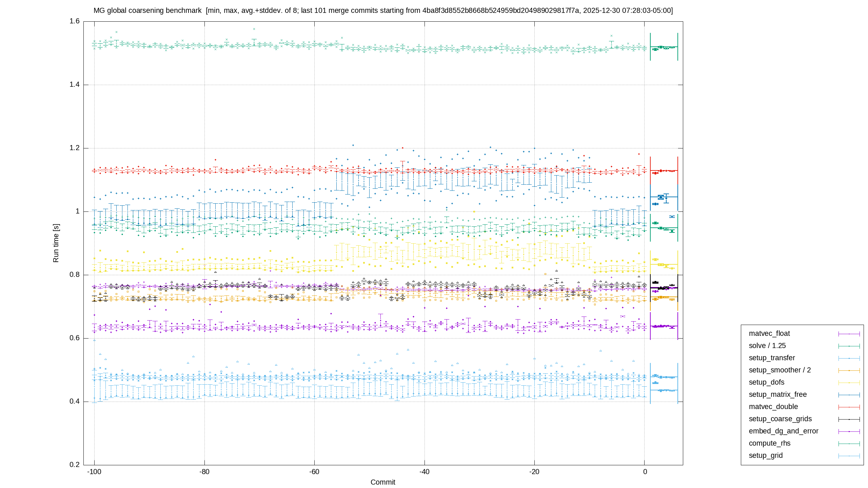Click the 0.2 tick on y-axis
The image size is (868, 488).
click(75, 465)
